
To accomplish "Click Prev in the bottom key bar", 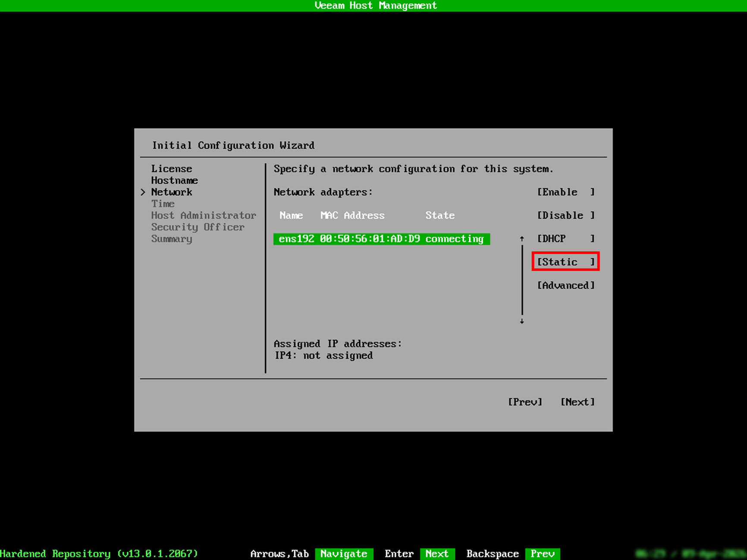I will coord(542,554).
